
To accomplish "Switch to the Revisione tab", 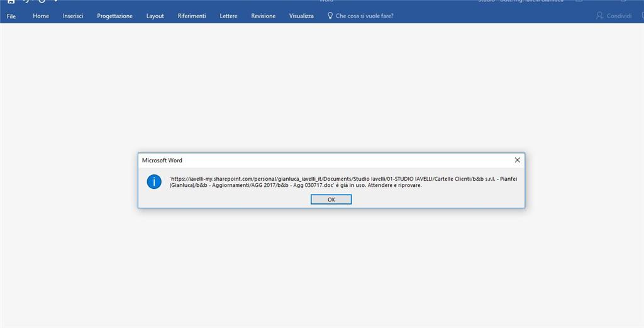I will 264,16.
